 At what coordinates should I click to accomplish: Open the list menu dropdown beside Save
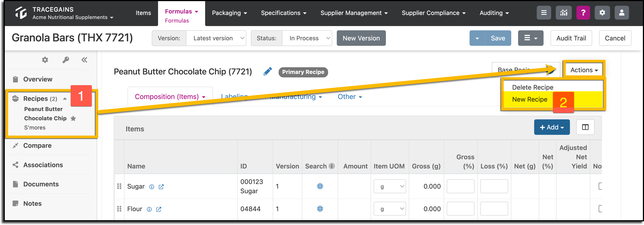(530, 38)
